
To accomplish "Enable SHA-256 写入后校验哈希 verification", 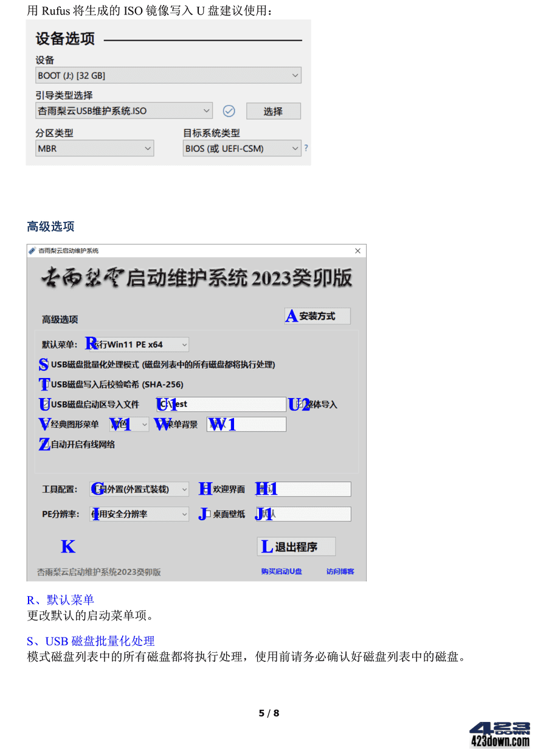I will (x=43, y=384).
